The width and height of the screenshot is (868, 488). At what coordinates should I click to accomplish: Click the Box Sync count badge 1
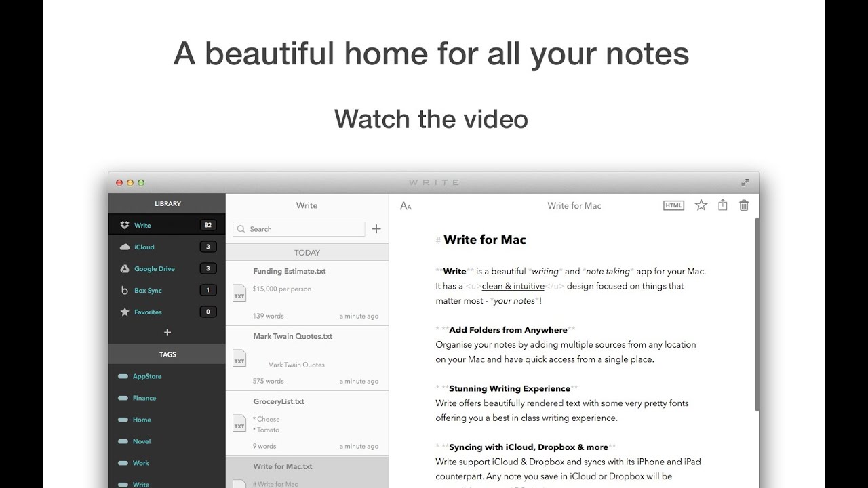click(208, 290)
